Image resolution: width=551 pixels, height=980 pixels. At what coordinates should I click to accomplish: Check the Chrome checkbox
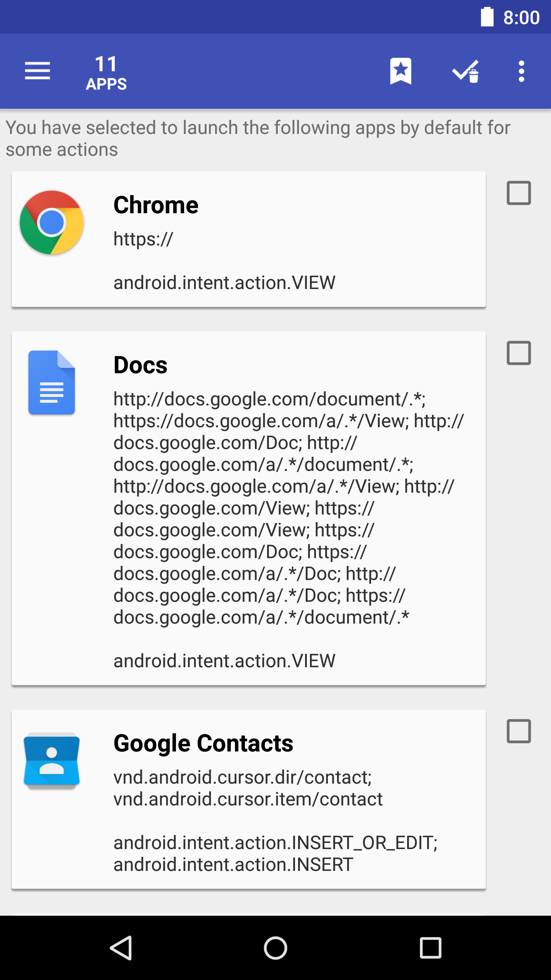pyautogui.click(x=518, y=193)
